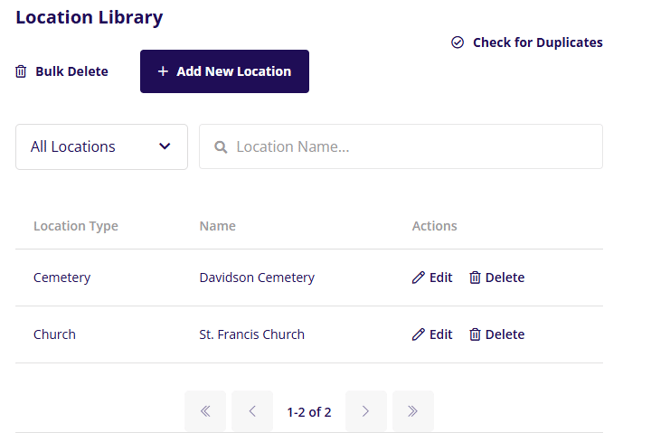Click the Name column header
Viewport: 670px width, 433px height.
coord(217,226)
